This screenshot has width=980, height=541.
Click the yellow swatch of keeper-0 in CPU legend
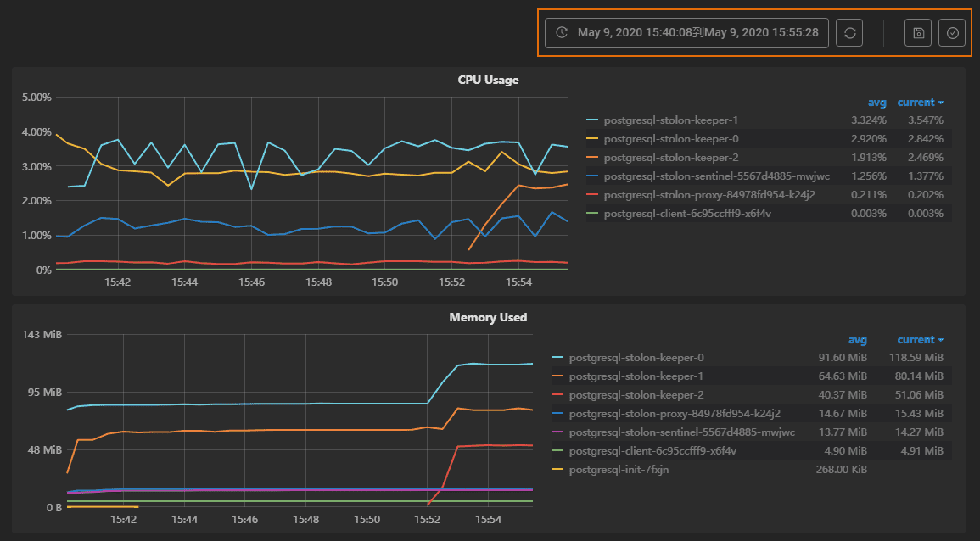(592, 139)
